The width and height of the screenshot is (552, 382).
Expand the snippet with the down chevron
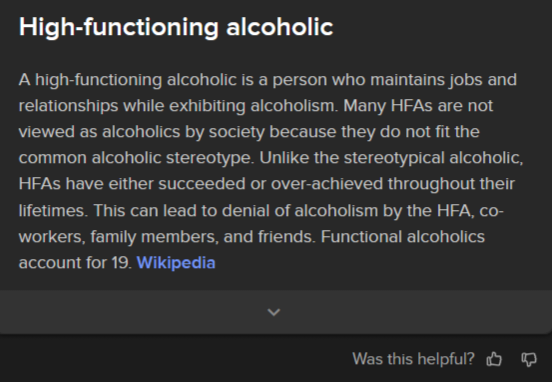[274, 312]
